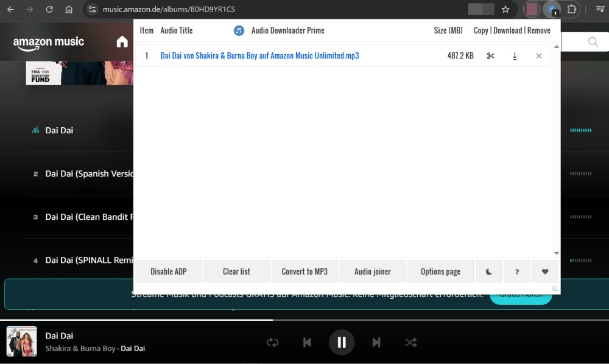Open the Chrome extensions puzzle icon

point(572,9)
